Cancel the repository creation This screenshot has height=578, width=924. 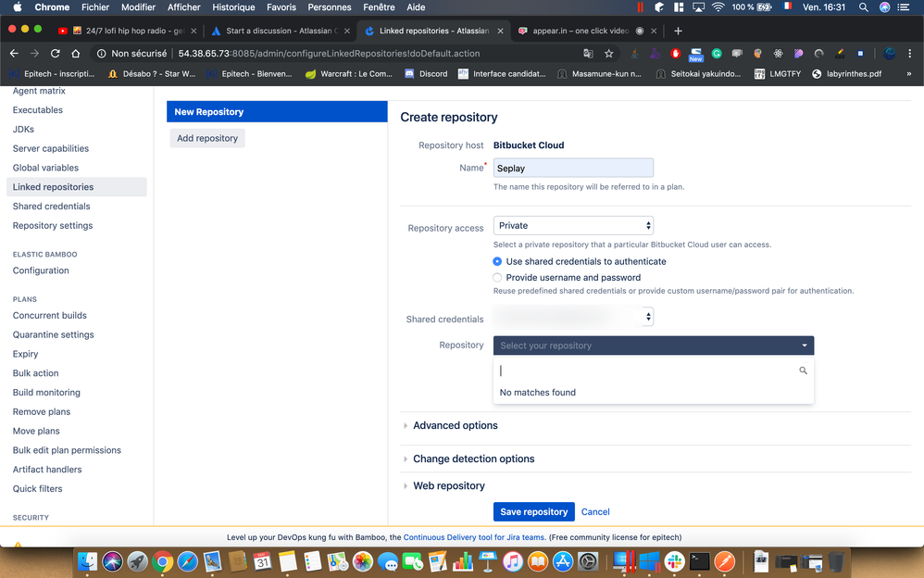pos(595,512)
